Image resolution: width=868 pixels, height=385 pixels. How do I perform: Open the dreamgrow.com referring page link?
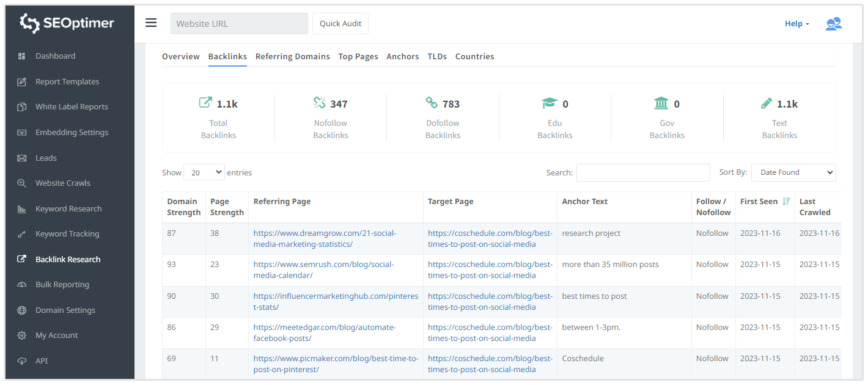click(325, 239)
